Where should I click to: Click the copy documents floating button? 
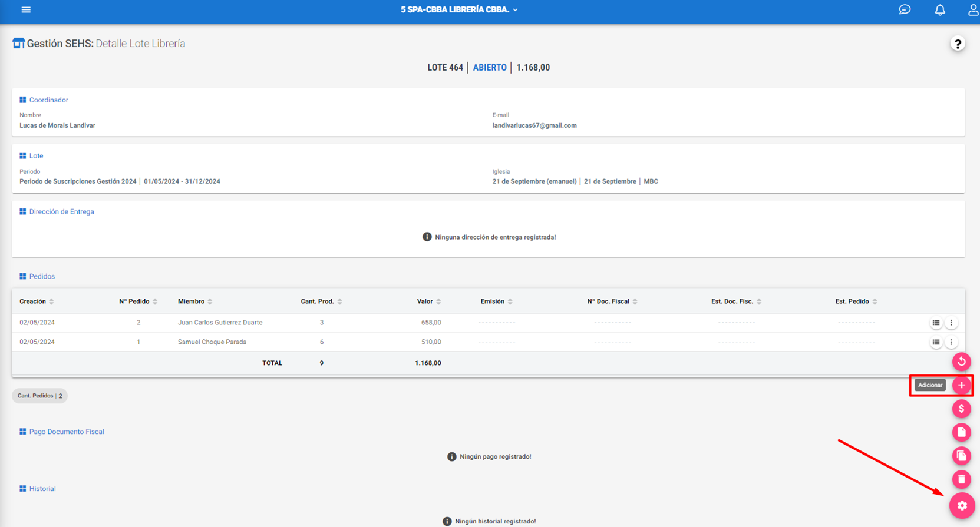coord(962,456)
